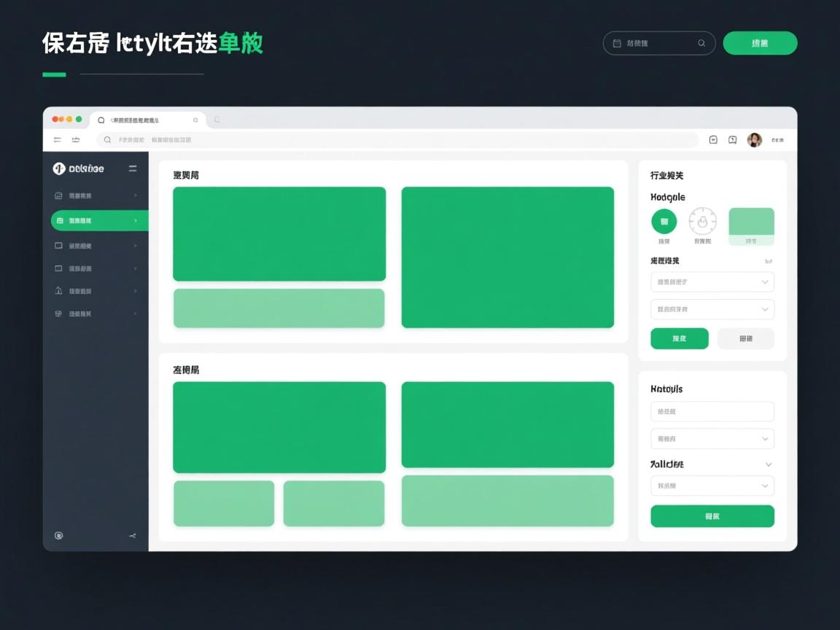Click the toolbar icon immediately left of the avatar
840x630 pixels.
pos(732,140)
